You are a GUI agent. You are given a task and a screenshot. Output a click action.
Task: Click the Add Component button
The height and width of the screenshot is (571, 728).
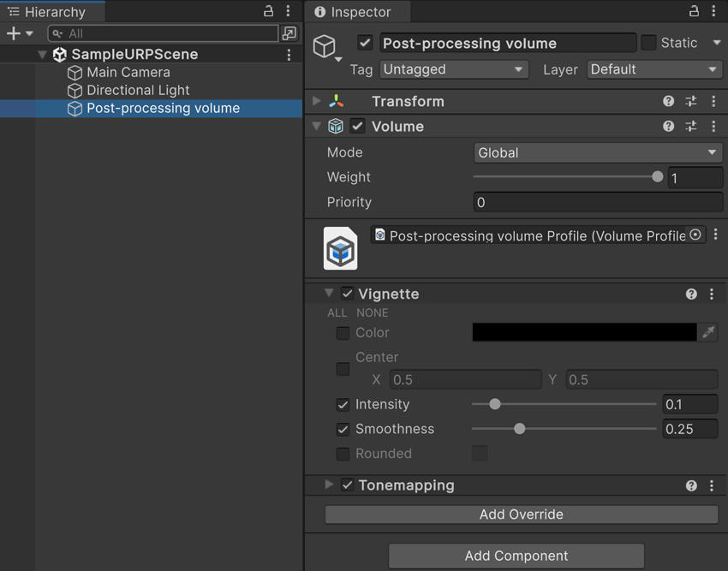point(516,556)
